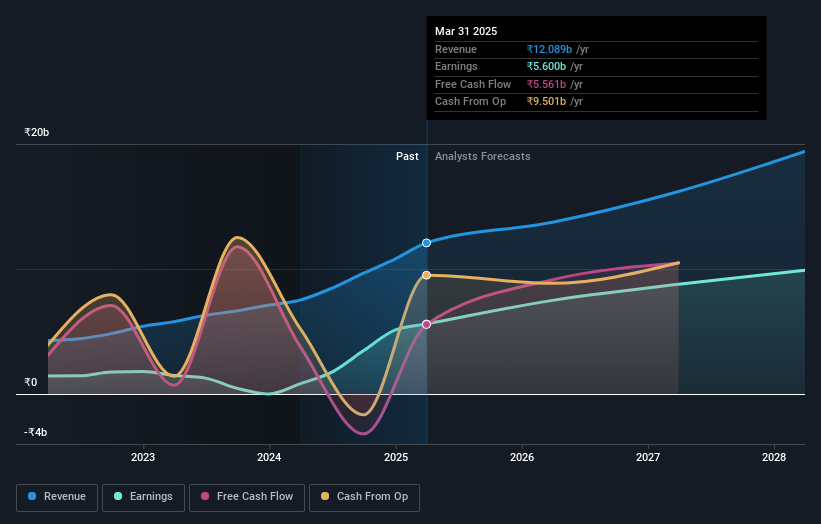Click the Cash From Op label in tooltip

coord(470,102)
